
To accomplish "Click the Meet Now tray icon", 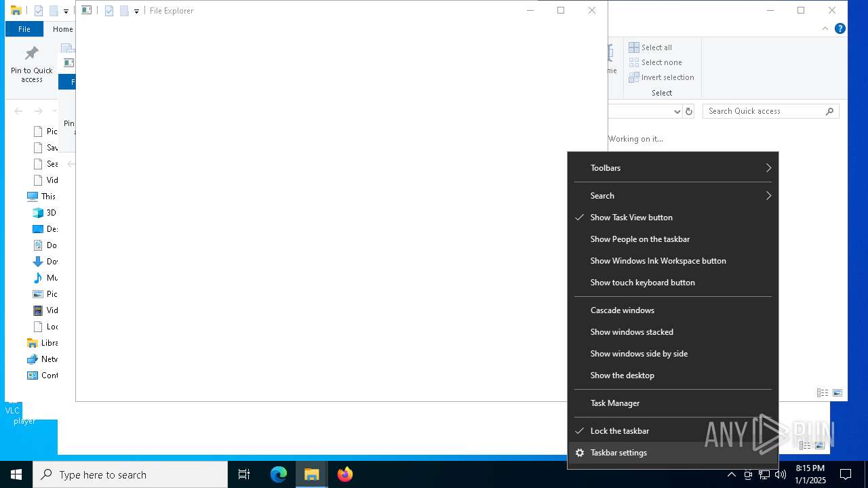I will (748, 474).
